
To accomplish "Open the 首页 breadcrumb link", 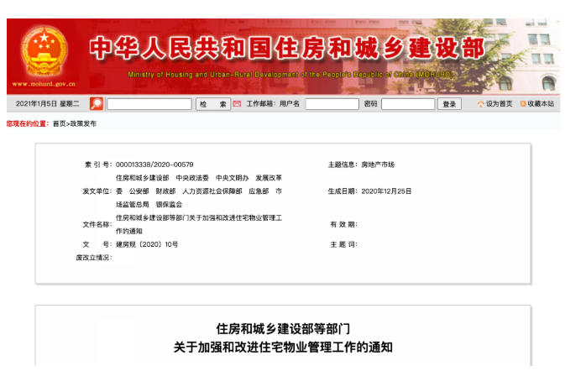I will 59,123.
